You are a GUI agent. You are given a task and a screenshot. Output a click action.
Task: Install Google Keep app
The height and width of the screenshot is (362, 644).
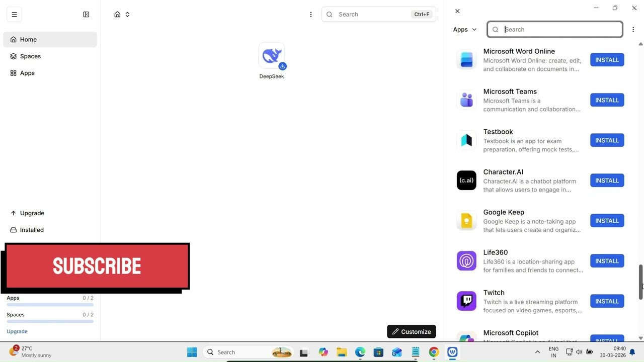(x=607, y=221)
